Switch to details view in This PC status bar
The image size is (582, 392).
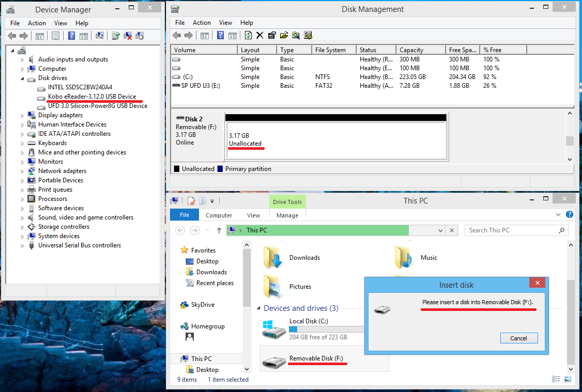point(556,379)
